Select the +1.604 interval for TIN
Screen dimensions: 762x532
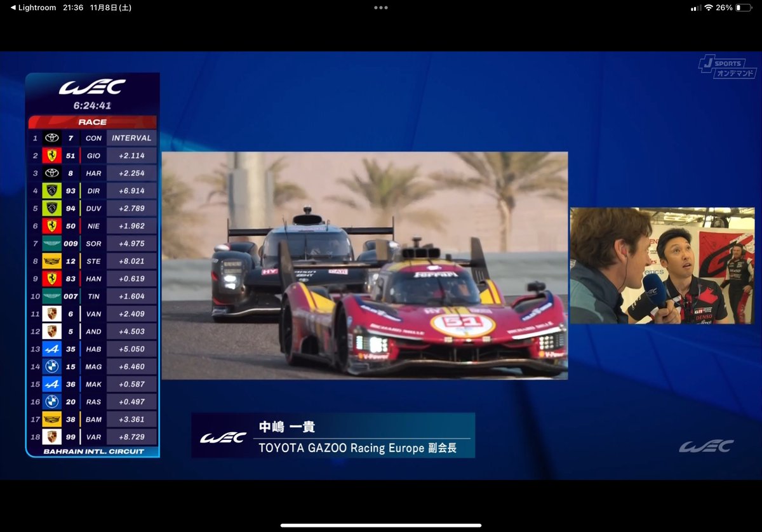[x=131, y=296]
